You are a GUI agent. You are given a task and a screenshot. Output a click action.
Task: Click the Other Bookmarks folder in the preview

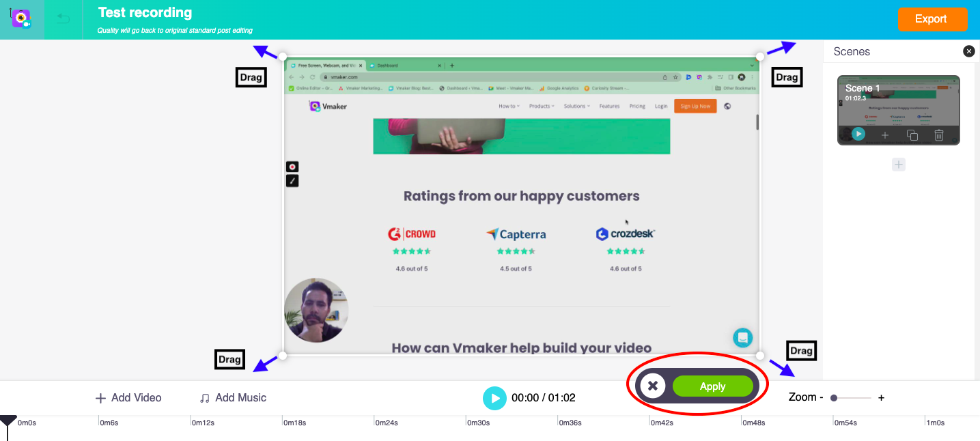(x=736, y=88)
